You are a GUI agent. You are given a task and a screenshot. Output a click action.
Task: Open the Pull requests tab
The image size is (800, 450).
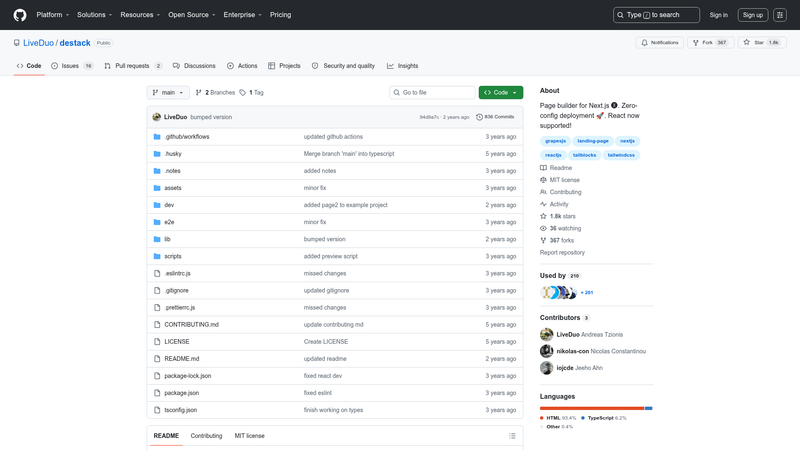133,66
